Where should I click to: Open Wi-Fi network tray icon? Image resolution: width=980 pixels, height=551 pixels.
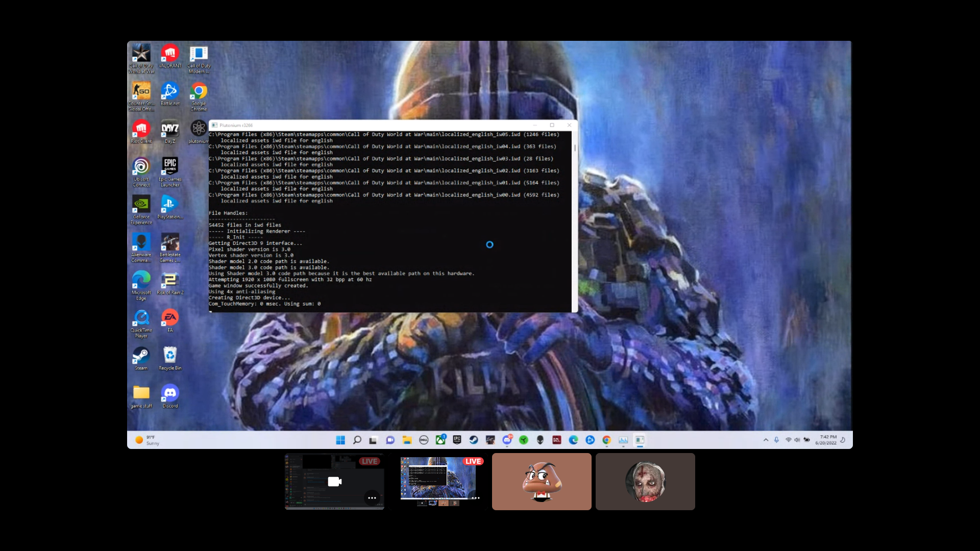(788, 440)
